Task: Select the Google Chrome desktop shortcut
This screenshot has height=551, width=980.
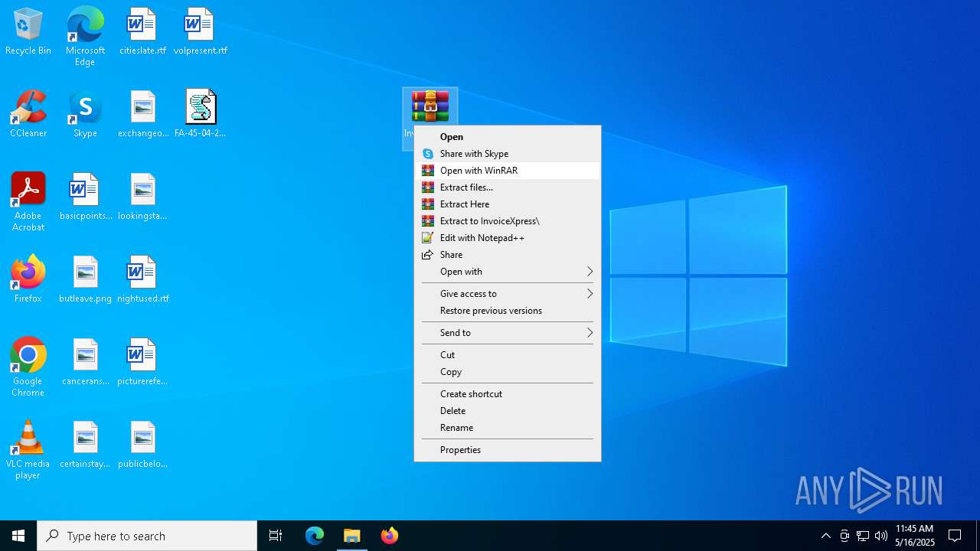Action: point(28,367)
